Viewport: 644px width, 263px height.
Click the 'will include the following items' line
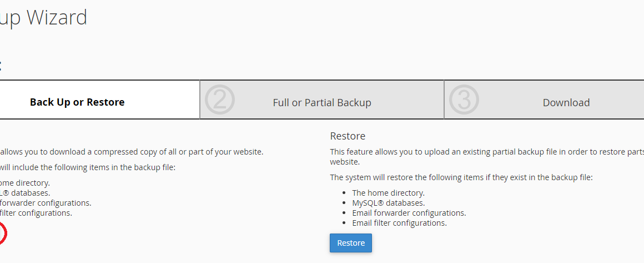88,167
